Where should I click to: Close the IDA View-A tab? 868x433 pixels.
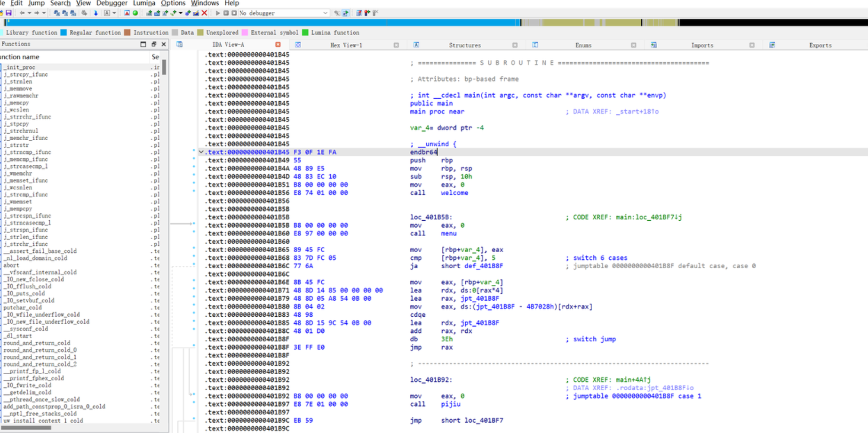click(x=278, y=45)
